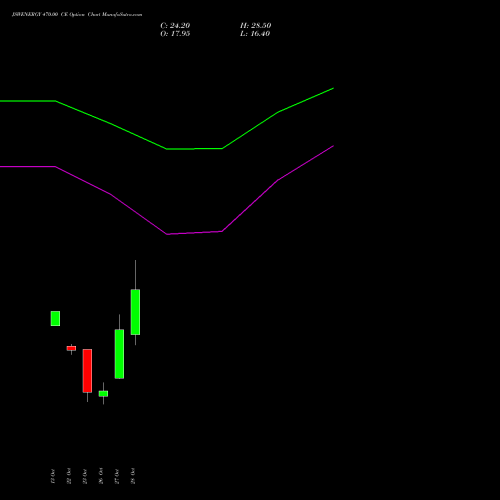Image resolution: width=500 pixels, height=500 pixels.
Task: Click the small red candle for 22 Oct
Action: (x=71, y=348)
